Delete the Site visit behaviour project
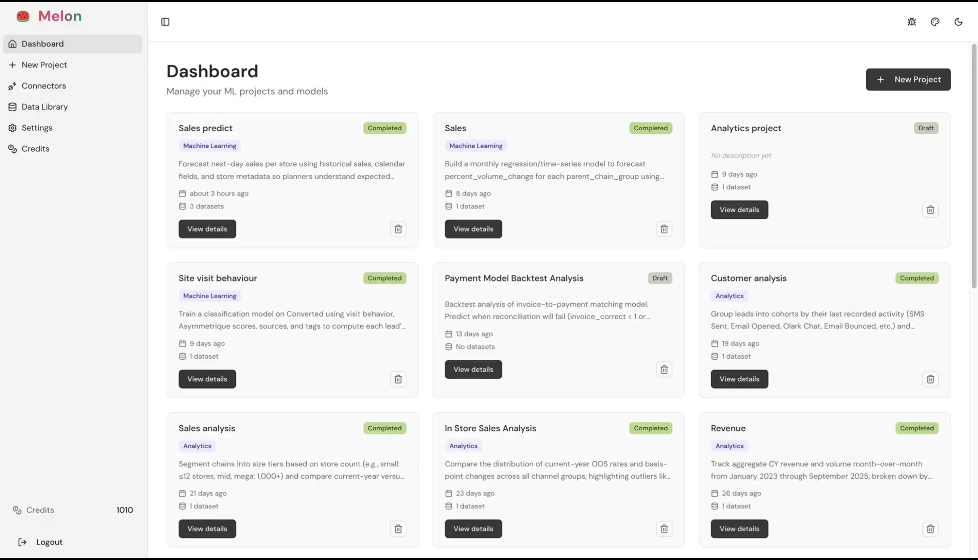978x560 pixels. [x=398, y=379]
